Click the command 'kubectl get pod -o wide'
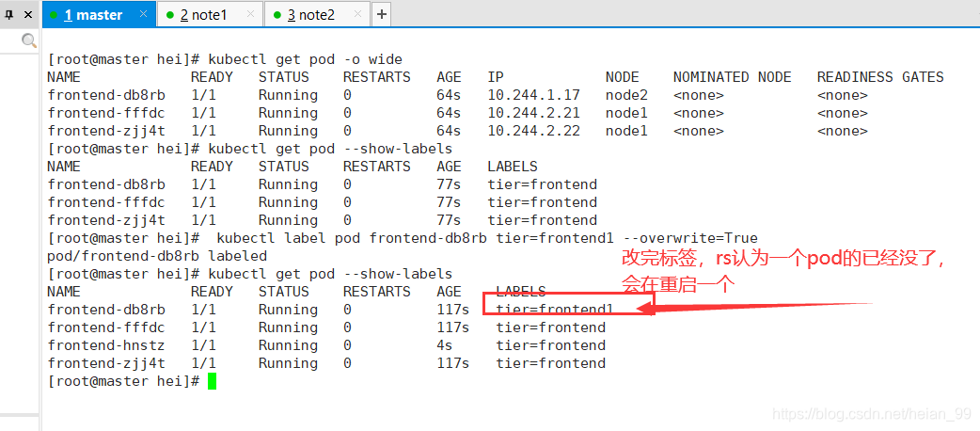This screenshot has width=980, height=431. click(x=305, y=59)
